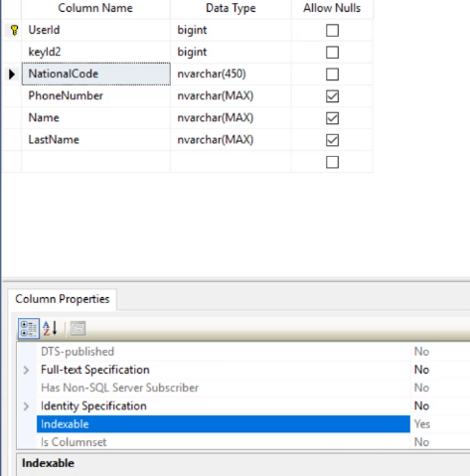
Task: Select the Name column's nvarchar(MAX) data type cell
Action: pyautogui.click(x=231, y=118)
